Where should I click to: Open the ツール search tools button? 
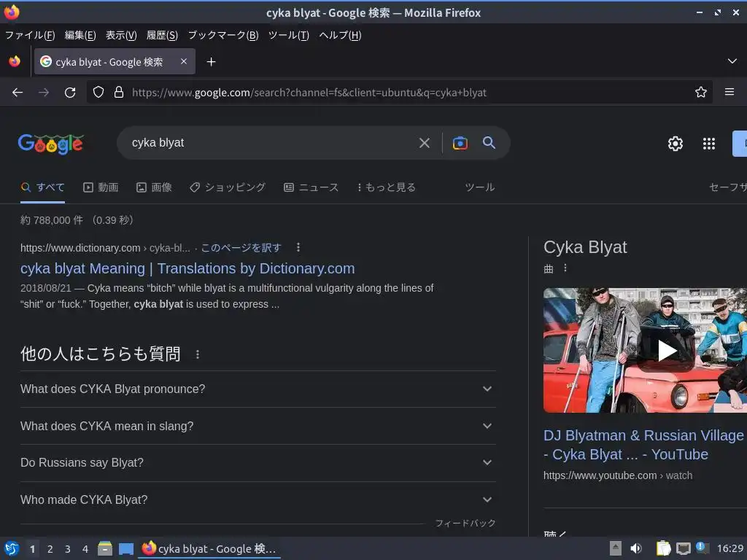(480, 187)
